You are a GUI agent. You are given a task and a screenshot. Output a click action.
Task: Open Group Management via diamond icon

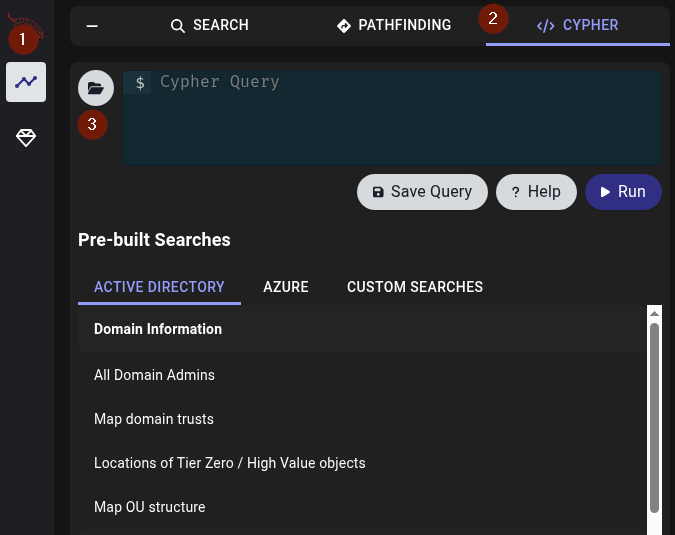26,138
